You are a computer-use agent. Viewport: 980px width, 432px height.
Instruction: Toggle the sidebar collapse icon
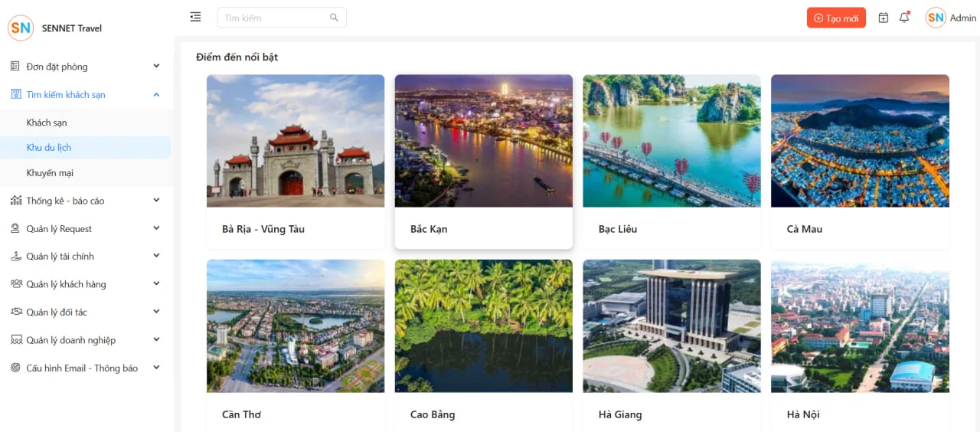coord(195,17)
